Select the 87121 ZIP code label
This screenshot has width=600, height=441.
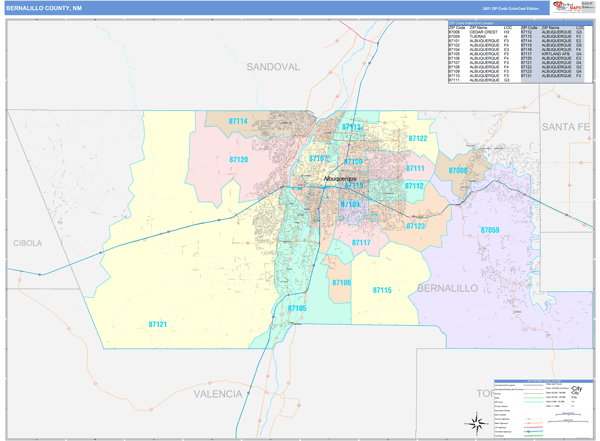pyautogui.click(x=157, y=324)
